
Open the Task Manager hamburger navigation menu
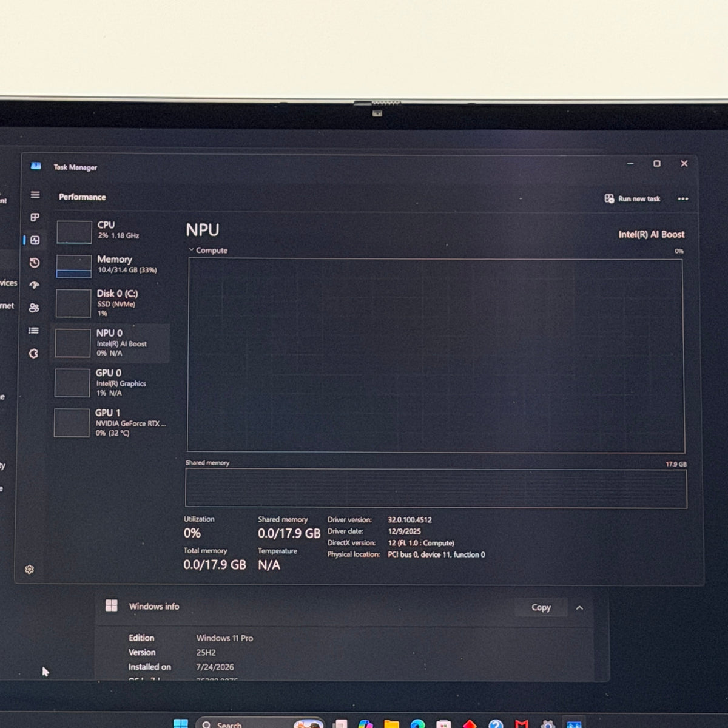(x=35, y=195)
